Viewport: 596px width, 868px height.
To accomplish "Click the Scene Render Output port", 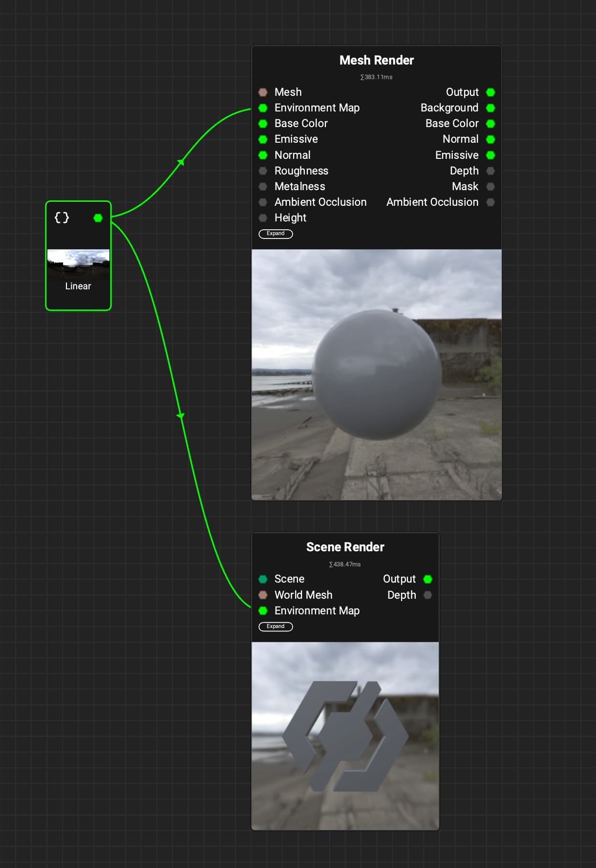I will coord(428,579).
